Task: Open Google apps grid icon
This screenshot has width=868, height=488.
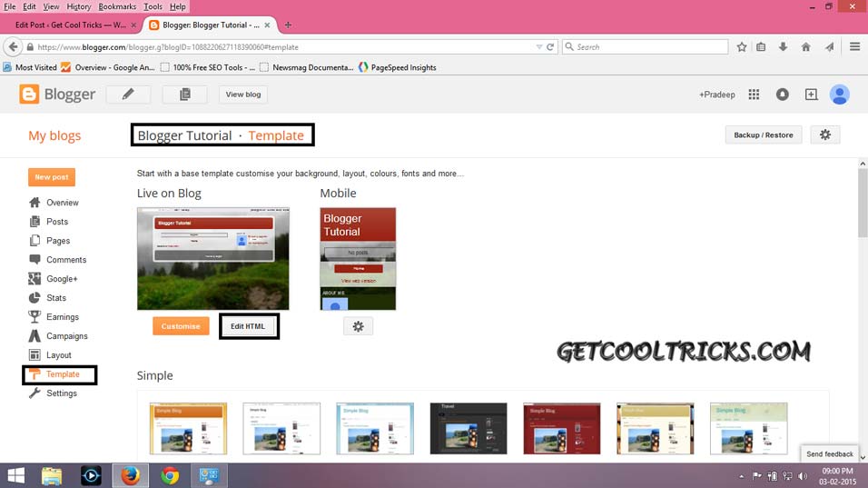Action: [x=754, y=95]
